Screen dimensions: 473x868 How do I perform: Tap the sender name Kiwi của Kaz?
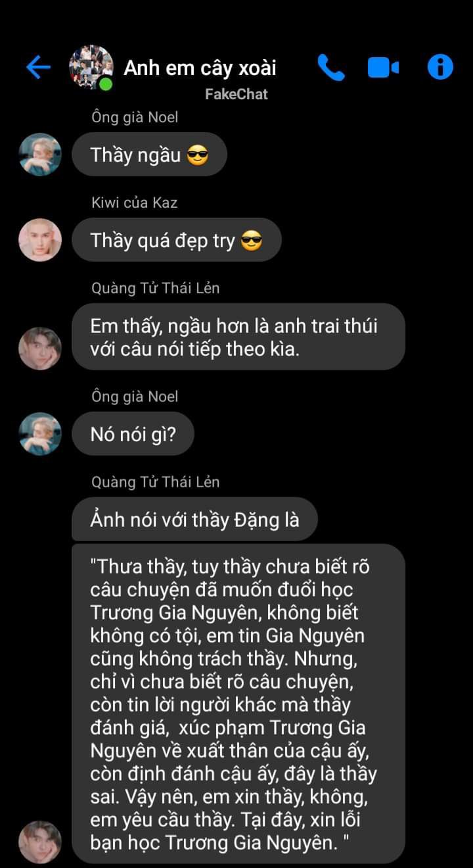[x=135, y=203]
